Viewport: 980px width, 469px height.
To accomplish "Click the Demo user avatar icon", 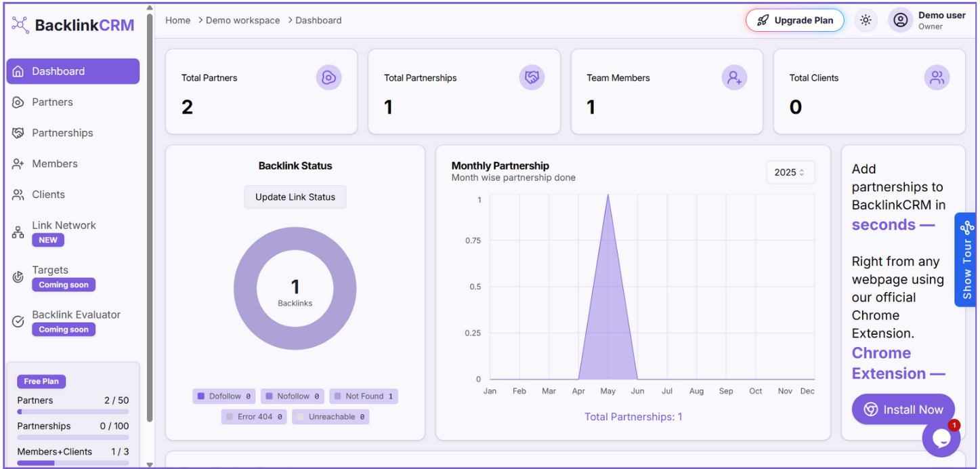I will pyautogui.click(x=900, y=20).
